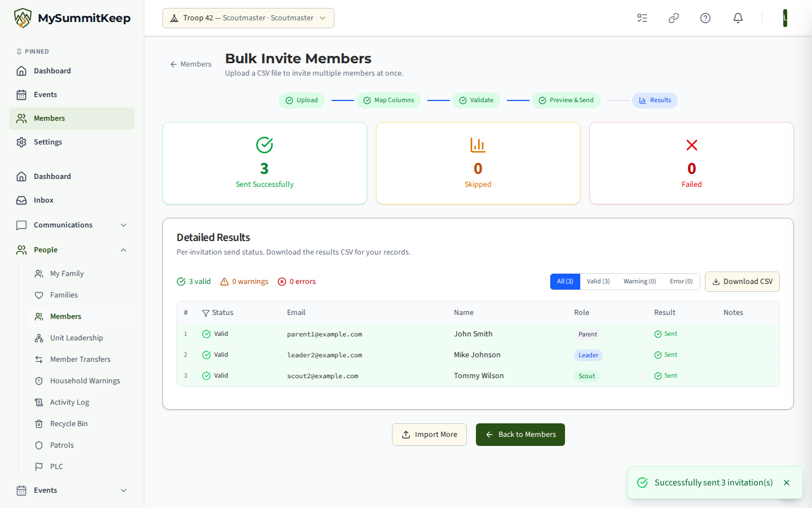This screenshot has width=812, height=508.
Task: Open pinned Events calendar item
Action: (x=72, y=95)
